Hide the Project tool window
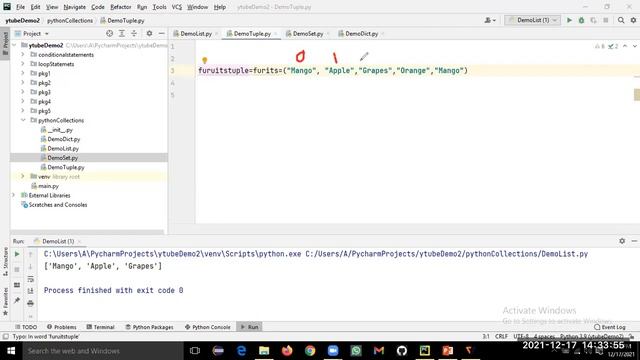The height and width of the screenshot is (360, 640). coord(162,33)
